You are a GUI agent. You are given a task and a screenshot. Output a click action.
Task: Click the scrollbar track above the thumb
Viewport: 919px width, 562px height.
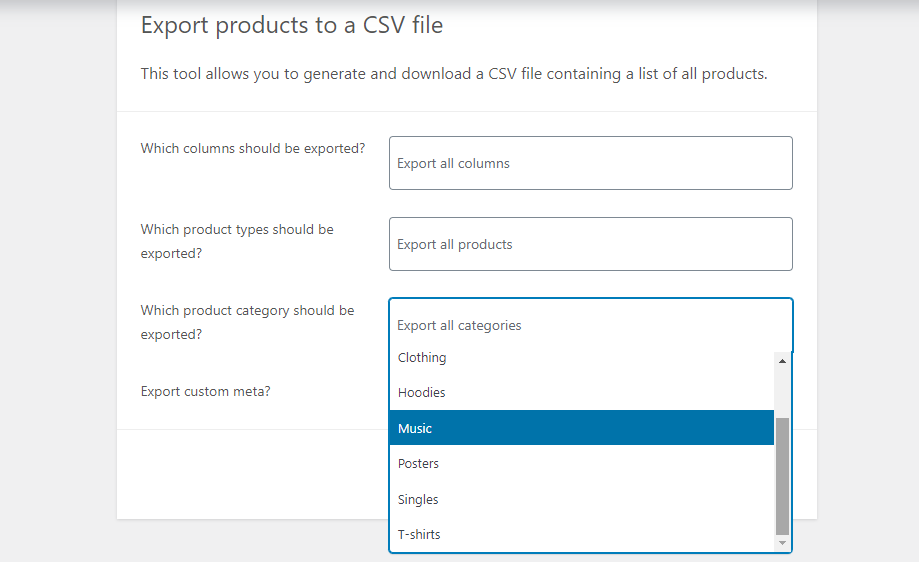[782, 390]
